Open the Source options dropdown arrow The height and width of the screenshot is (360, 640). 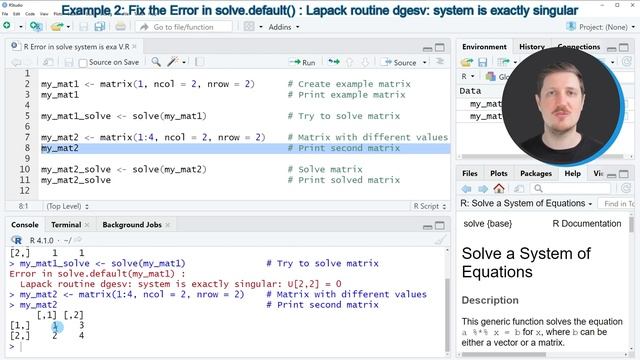pyautogui.click(x=425, y=62)
